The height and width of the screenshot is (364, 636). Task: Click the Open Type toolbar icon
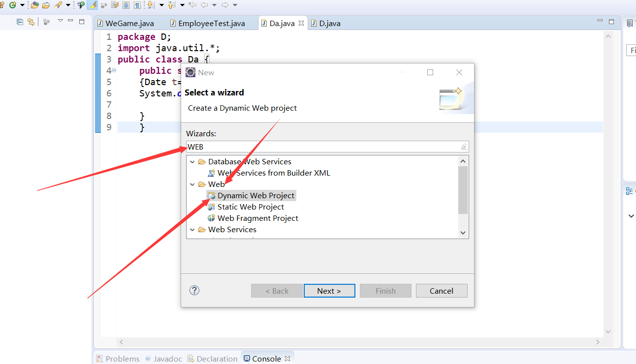[x=34, y=5]
